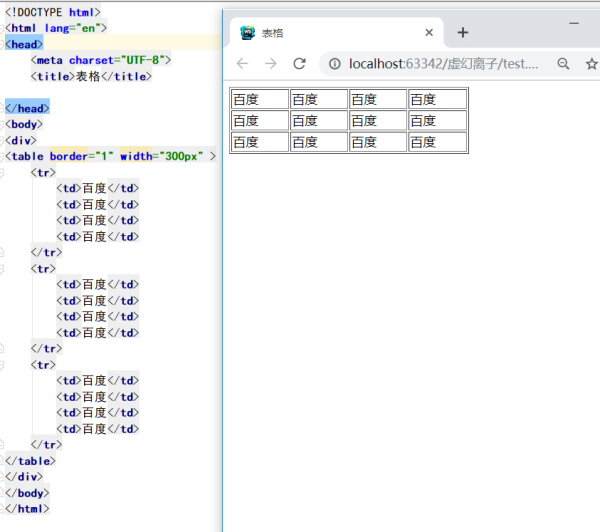Click the zoom magnifier icon in address bar

pyautogui.click(x=563, y=64)
